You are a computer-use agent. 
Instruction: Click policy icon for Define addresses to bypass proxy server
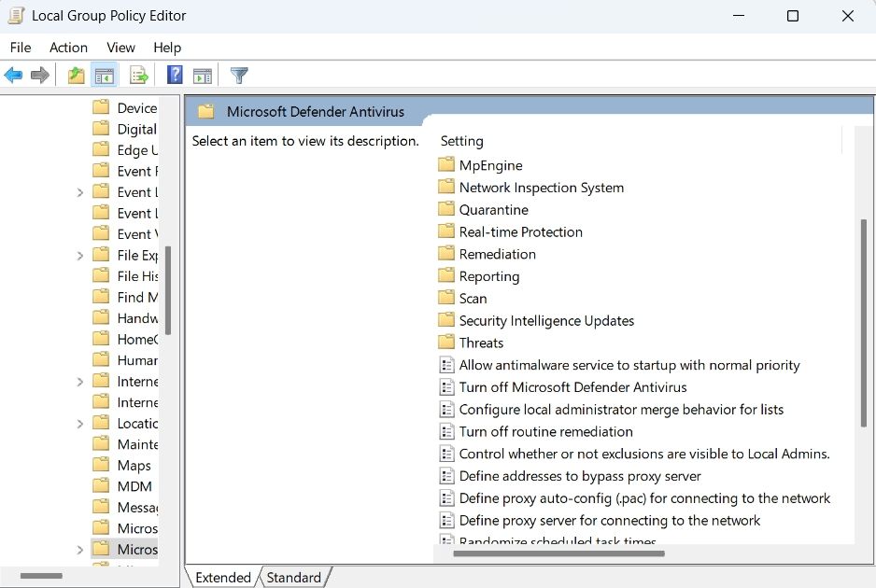coord(446,476)
